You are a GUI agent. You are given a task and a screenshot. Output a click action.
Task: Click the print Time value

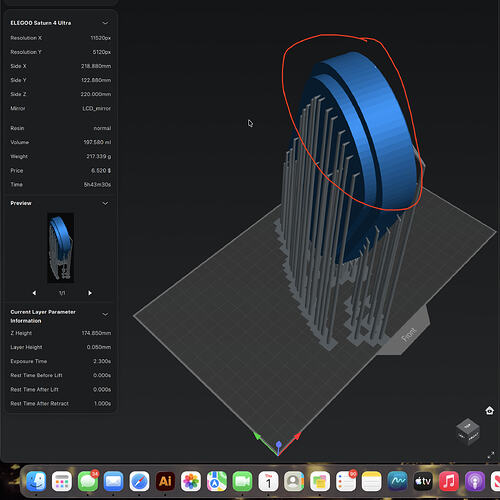[97, 184]
